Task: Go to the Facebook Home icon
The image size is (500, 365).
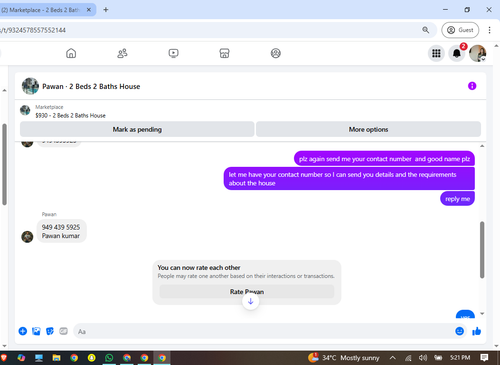Action: pos(71,53)
